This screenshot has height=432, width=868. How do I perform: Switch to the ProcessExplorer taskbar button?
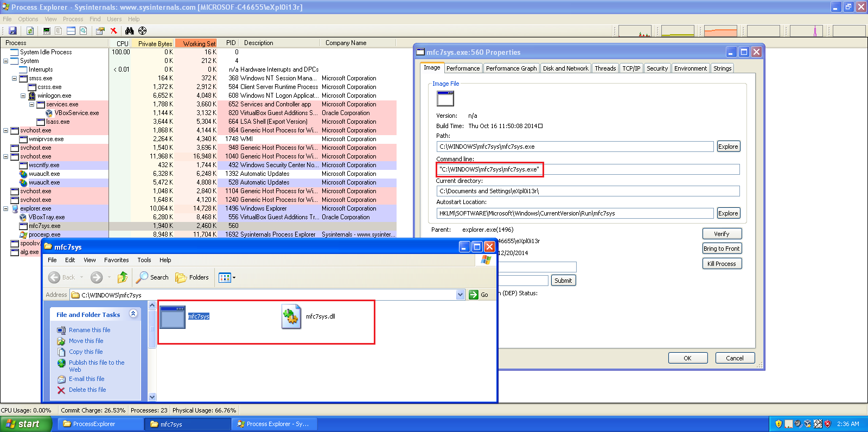tap(100, 424)
